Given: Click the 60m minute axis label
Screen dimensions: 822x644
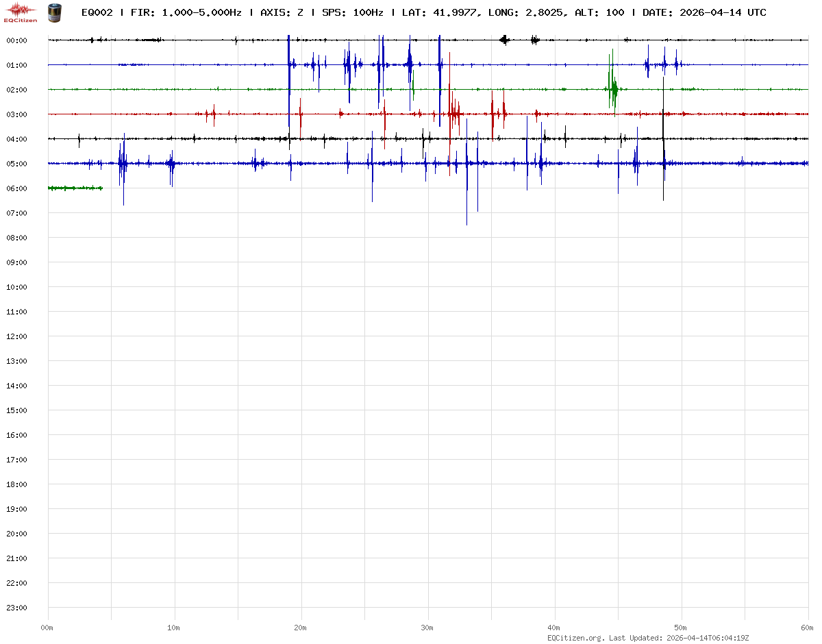Looking at the screenshot, I should (807, 628).
